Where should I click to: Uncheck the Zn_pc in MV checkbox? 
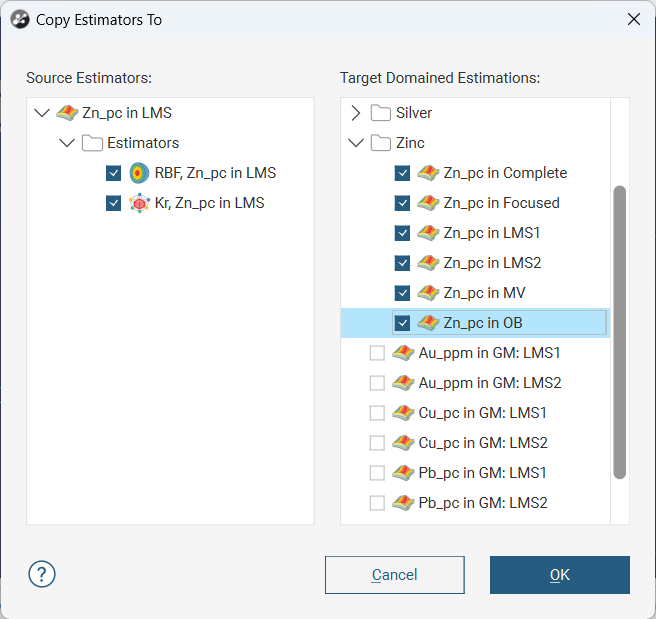(402, 293)
